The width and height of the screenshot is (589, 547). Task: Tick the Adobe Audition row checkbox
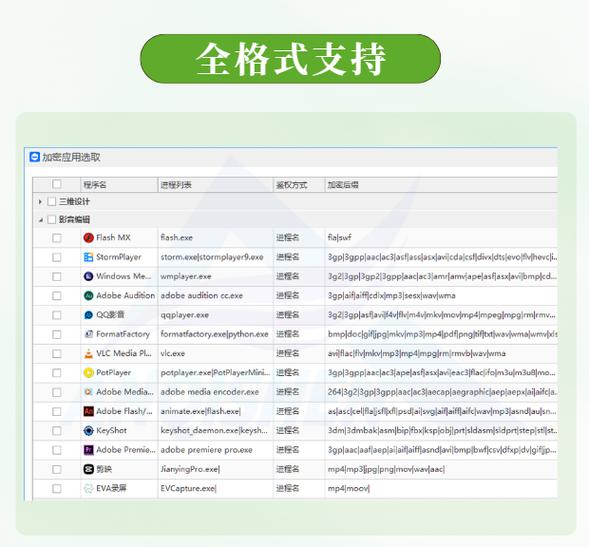(x=57, y=296)
